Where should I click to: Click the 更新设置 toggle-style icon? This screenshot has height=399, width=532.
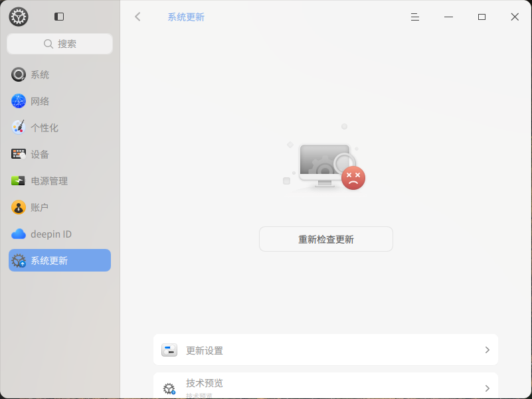[169, 350]
